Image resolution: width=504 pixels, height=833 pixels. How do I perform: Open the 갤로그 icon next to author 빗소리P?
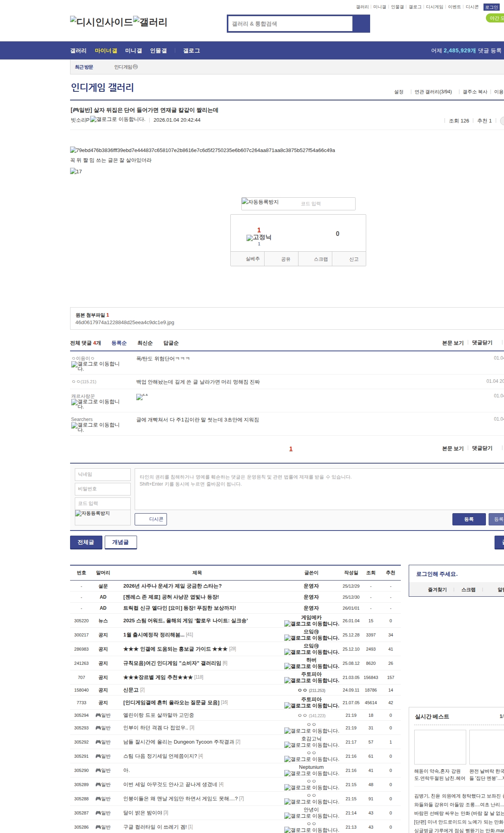[x=117, y=119]
